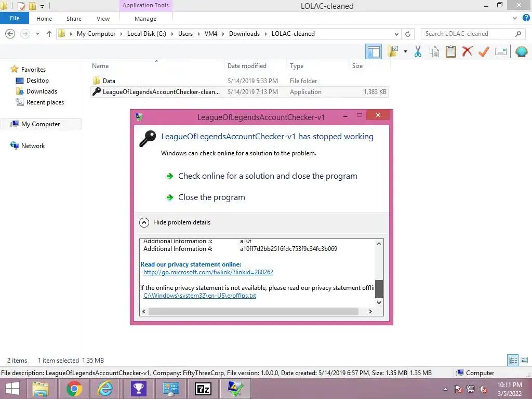Open the File menu
Screen dimensions: 532x399
pyautogui.click(x=15, y=18)
